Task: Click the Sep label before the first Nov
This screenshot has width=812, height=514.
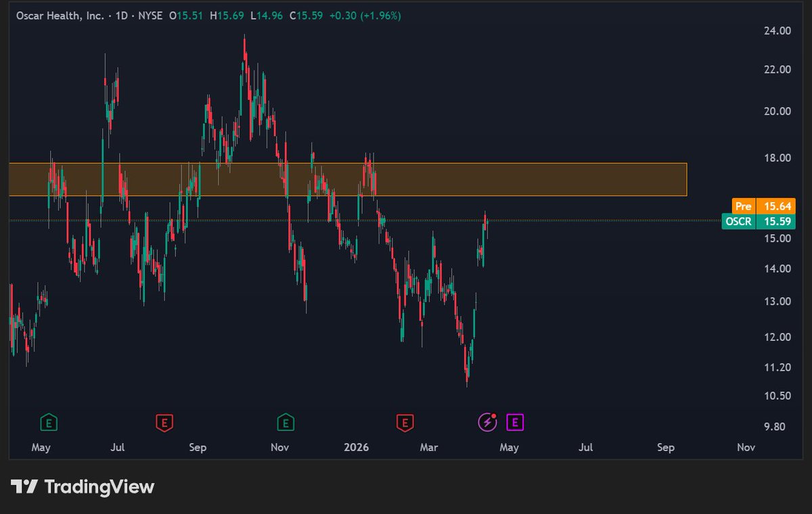Action: tap(198, 447)
